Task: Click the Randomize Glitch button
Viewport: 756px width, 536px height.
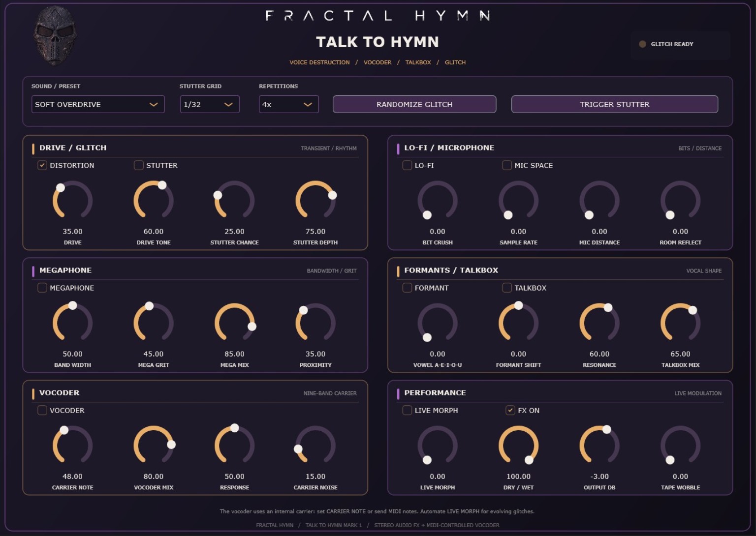Action: point(414,104)
